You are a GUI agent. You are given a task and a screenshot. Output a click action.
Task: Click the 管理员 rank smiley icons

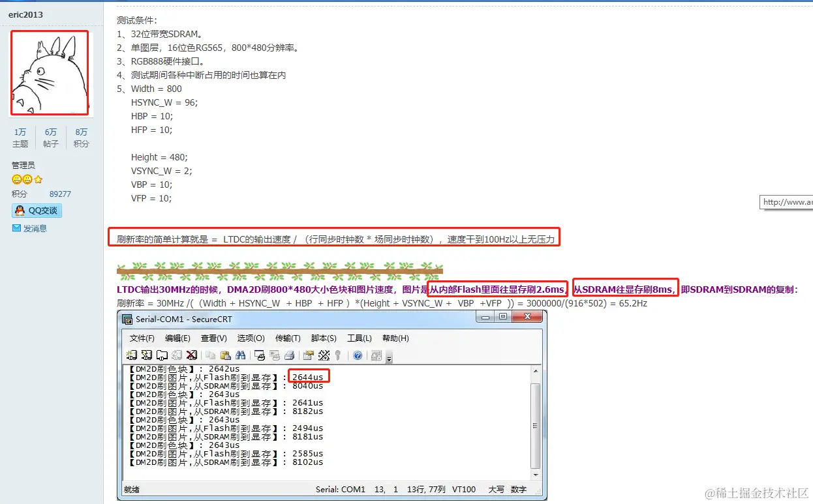point(27,179)
